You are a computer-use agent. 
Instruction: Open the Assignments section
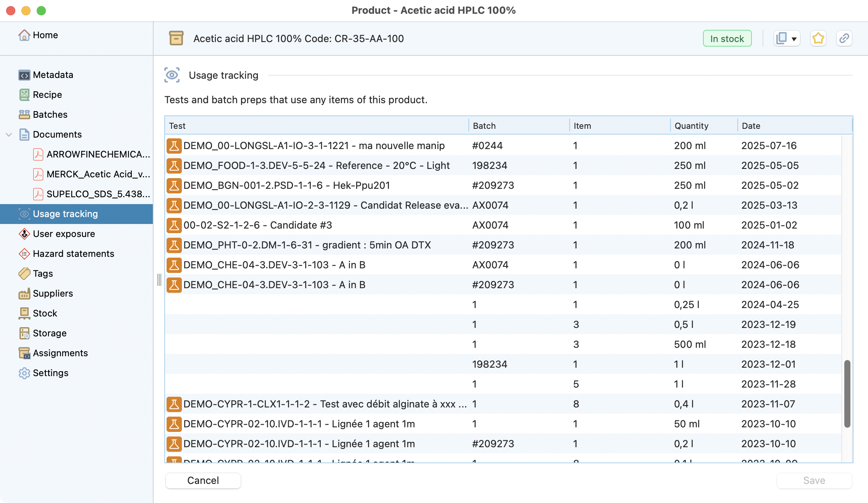(60, 353)
